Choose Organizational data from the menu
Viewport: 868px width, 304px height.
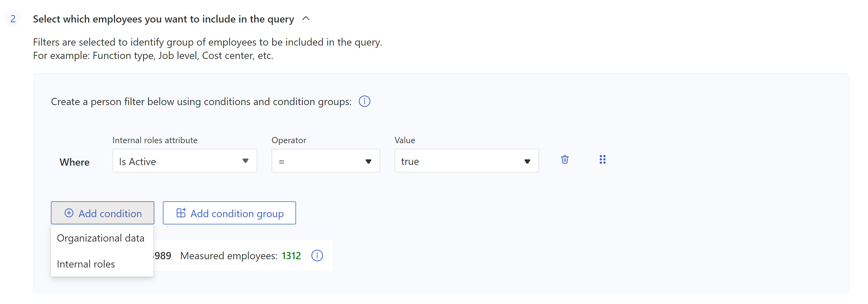[x=100, y=238]
